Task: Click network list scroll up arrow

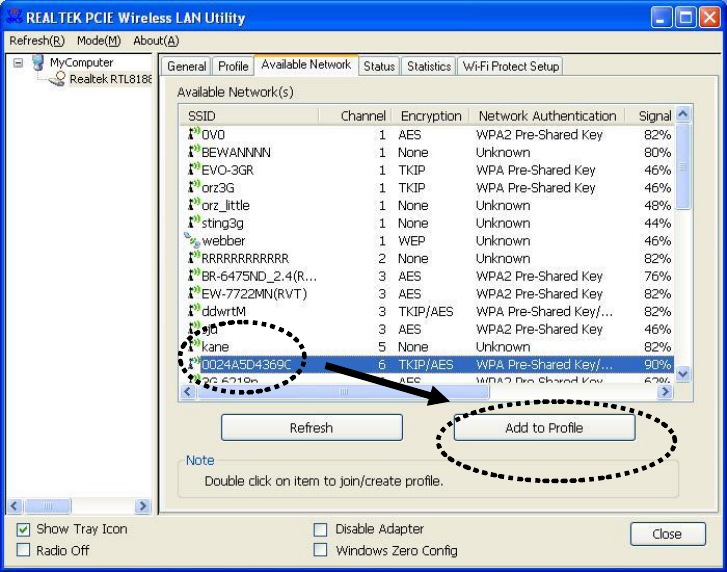Action: pyautogui.click(x=683, y=114)
